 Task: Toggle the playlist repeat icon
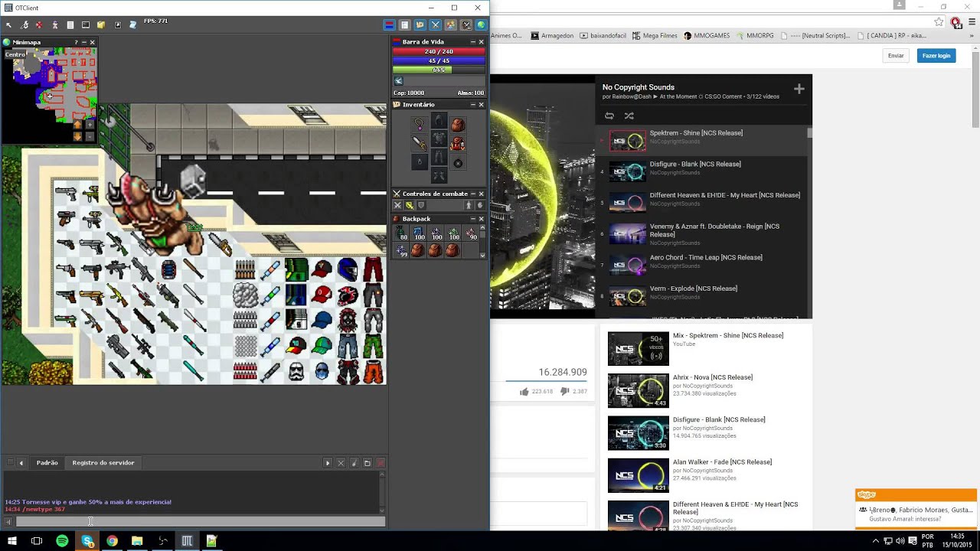coord(609,116)
